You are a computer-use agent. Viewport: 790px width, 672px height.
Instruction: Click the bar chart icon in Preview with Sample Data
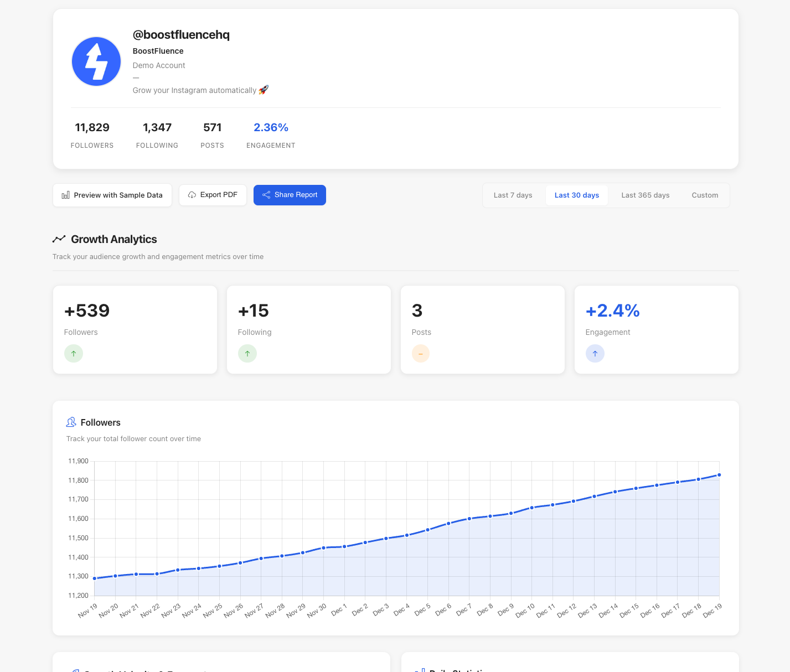pyautogui.click(x=65, y=195)
